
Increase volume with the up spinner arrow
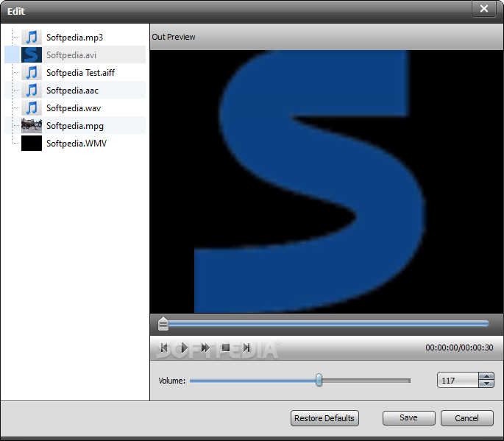click(486, 377)
